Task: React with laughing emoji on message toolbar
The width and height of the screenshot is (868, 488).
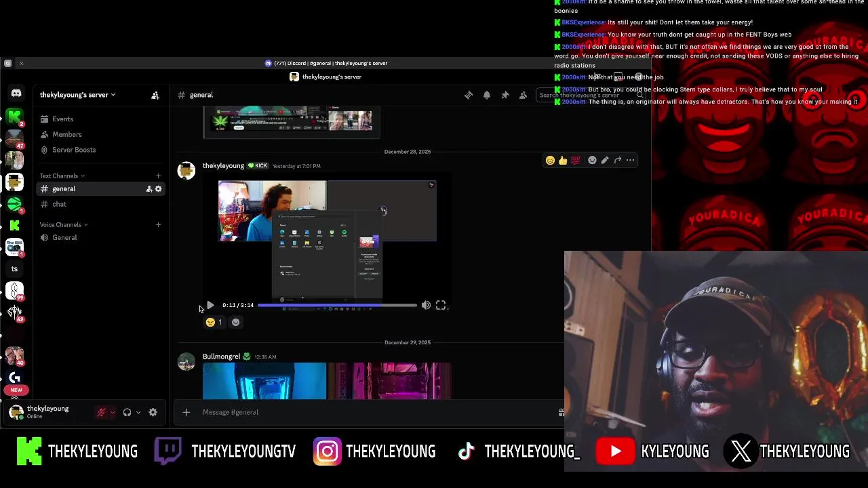Action: (550, 161)
